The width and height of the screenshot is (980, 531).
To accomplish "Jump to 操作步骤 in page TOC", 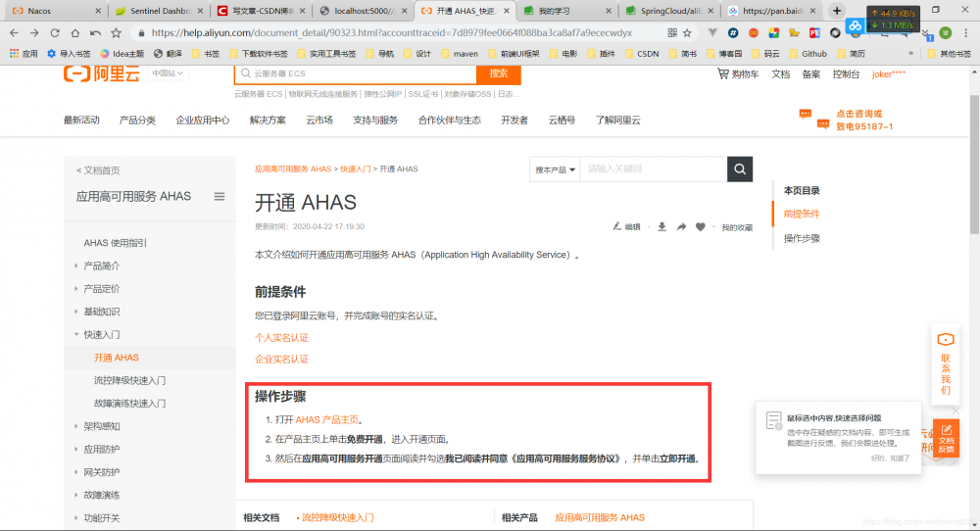I will coord(802,238).
